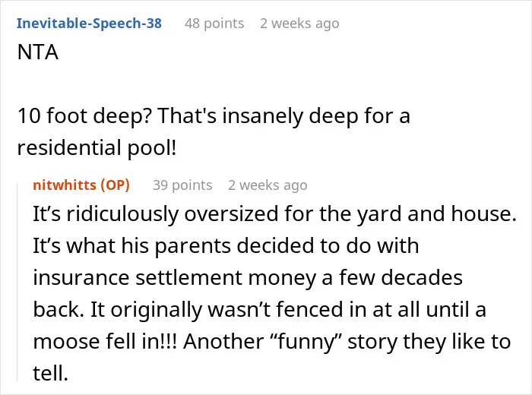This screenshot has height=395, width=532.
Task: Click the 48 points score label
Action: point(214,24)
